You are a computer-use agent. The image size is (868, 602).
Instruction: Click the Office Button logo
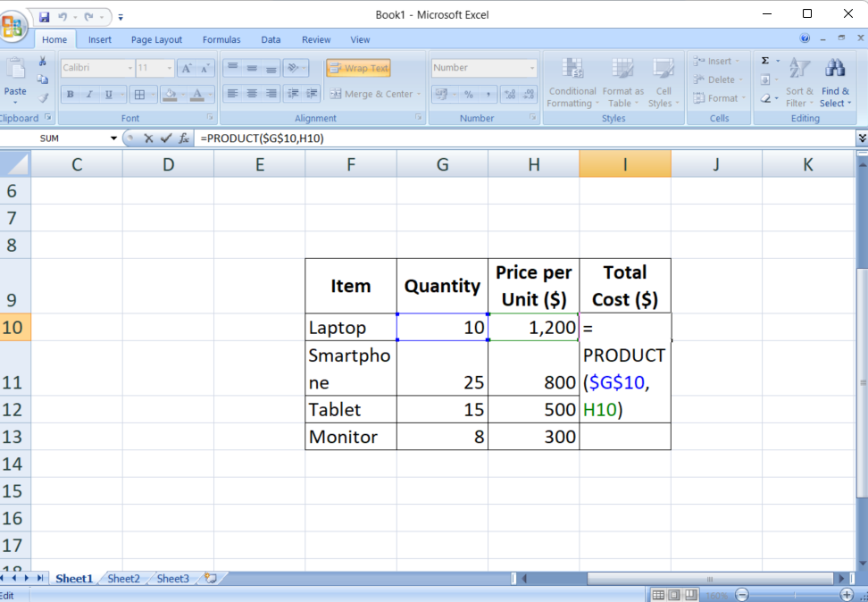click(x=13, y=26)
